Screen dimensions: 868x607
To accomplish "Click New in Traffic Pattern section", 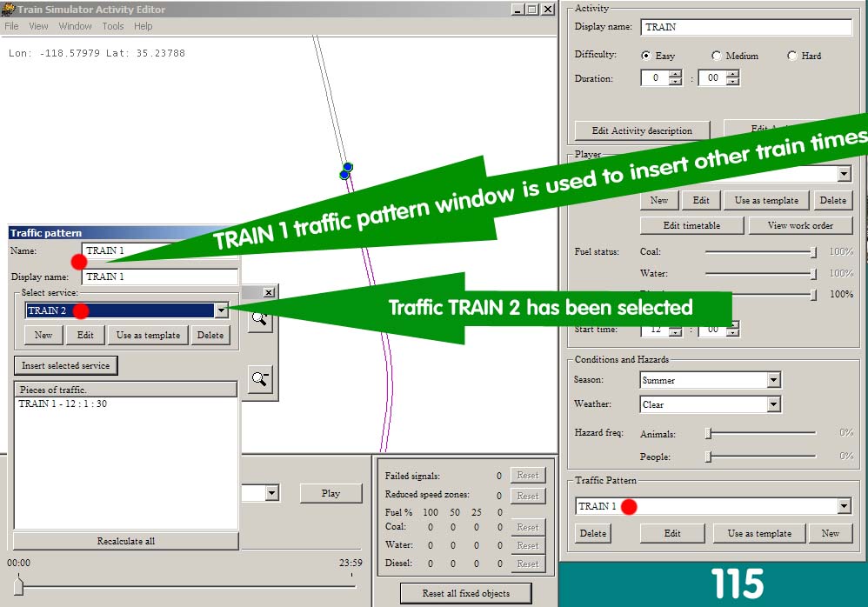I will [x=830, y=533].
